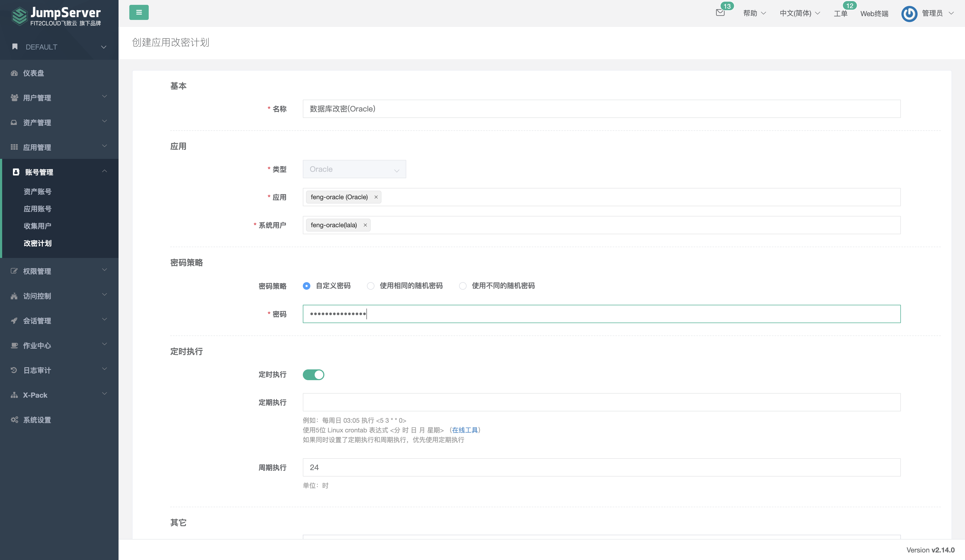This screenshot has height=560, width=965.
Task: Open the mail notifications icon
Action: (x=720, y=13)
